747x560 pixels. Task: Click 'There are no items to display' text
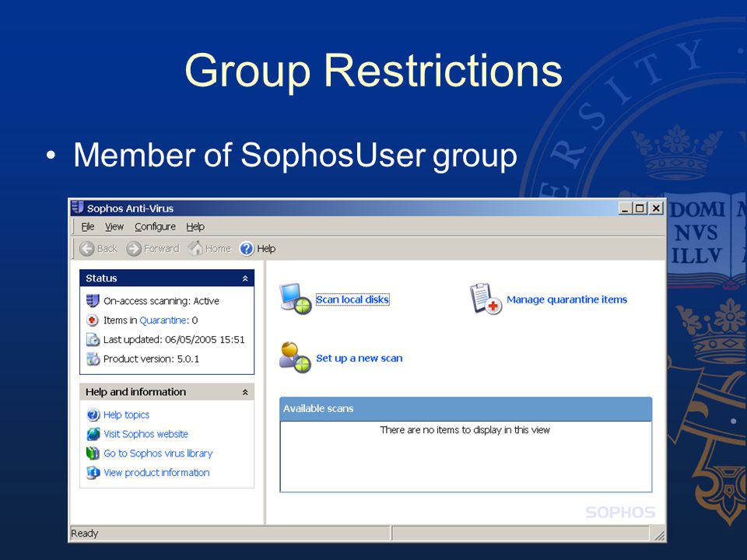[465, 430]
